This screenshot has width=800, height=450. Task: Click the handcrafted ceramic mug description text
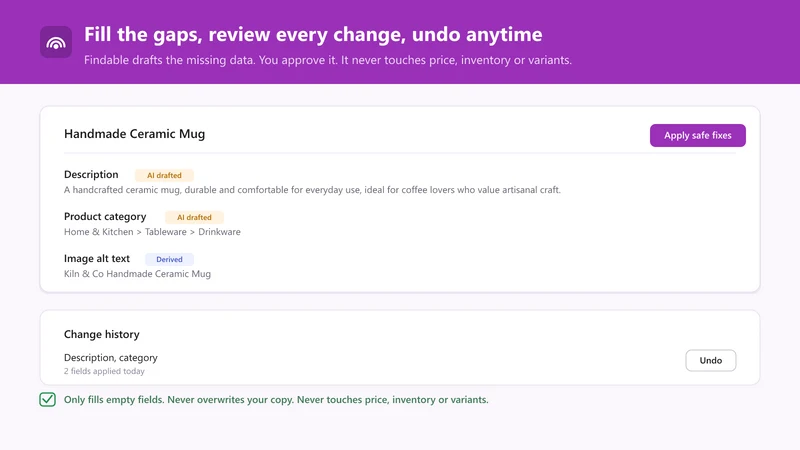[x=312, y=190]
